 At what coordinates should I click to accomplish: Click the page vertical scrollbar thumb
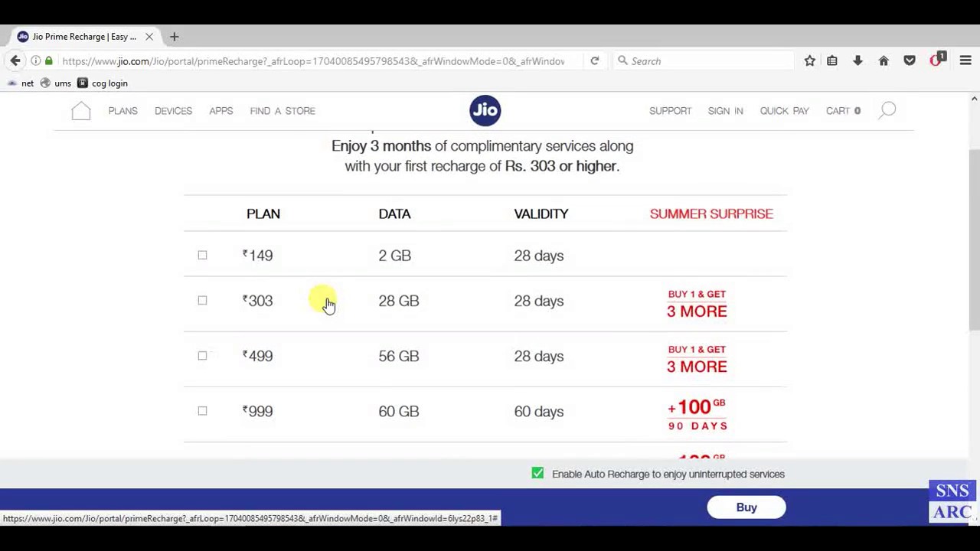[974, 240]
